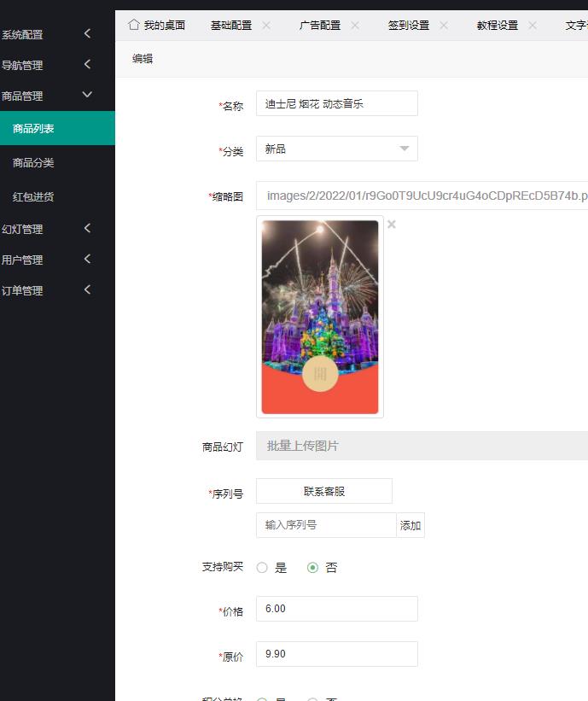Open the 我的桌面 home tab
This screenshot has width=588, height=701.
pos(157,26)
